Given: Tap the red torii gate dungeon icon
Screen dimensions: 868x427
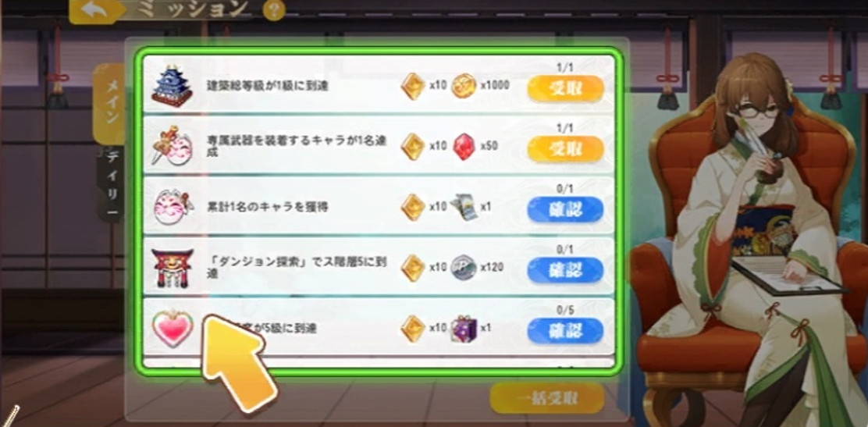Looking at the screenshot, I should coord(172,268).
